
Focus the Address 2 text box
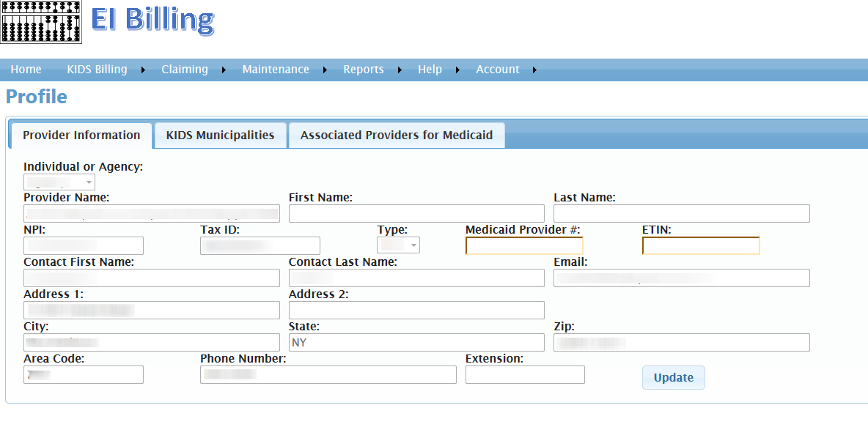coord(416,311)
